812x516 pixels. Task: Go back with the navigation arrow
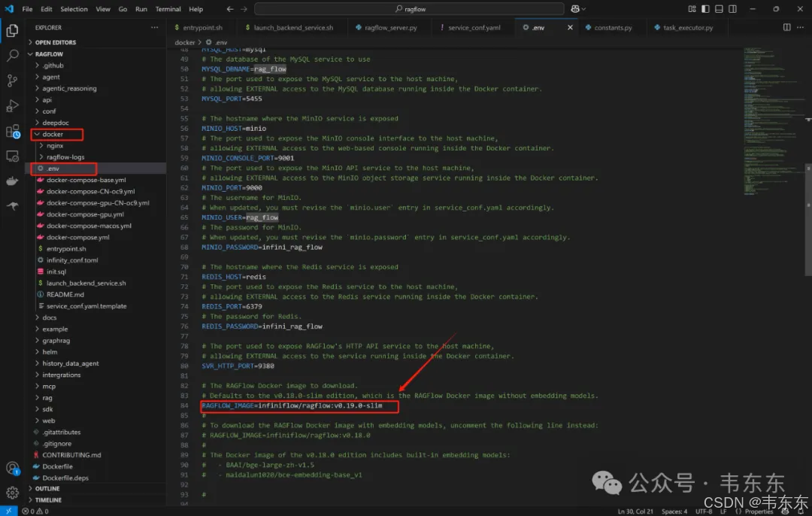[x=230, y=9]
